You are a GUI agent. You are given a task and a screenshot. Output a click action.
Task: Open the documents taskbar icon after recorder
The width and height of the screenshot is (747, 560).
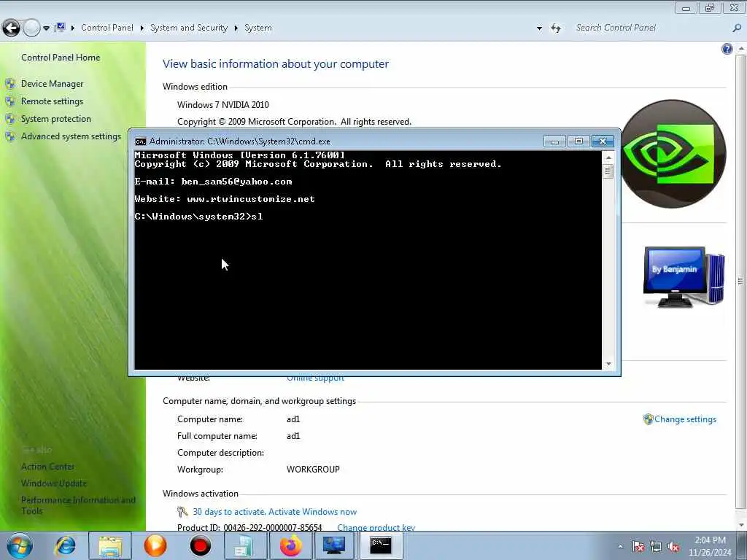pyautogui.click(x=245, y=545)
